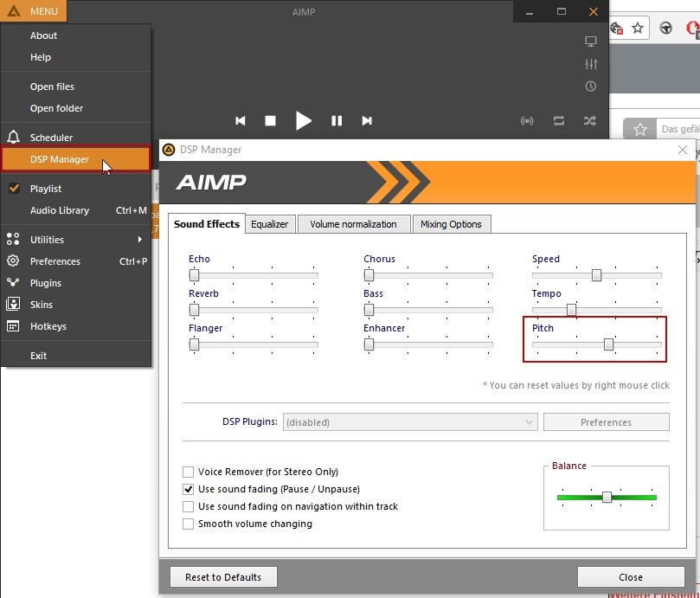This screenshot has height=598, width=700.
Task: Start playback with the play button
Action: pos(303,120)
